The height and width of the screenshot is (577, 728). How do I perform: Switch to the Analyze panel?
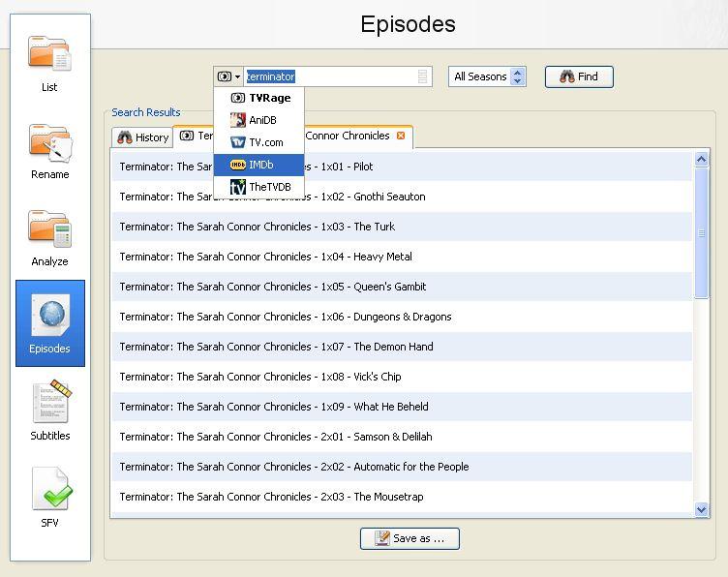click(49, 238)
